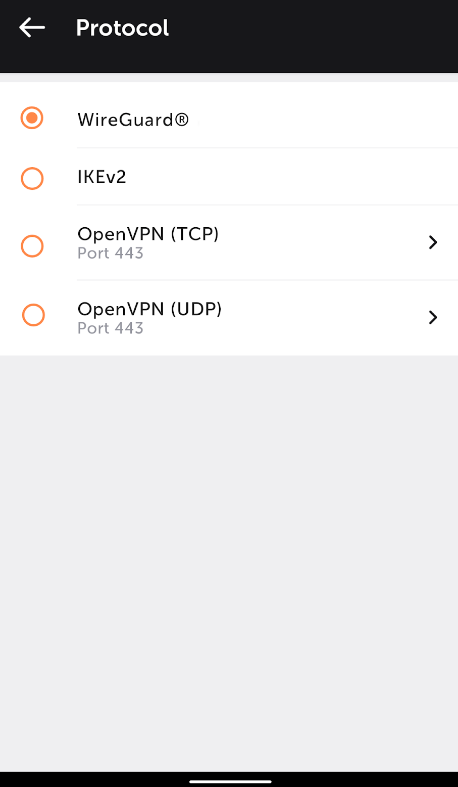458x787 pixels.
Task: Click the registered trademark symbol after WireGuard
Action: point(182,119)
